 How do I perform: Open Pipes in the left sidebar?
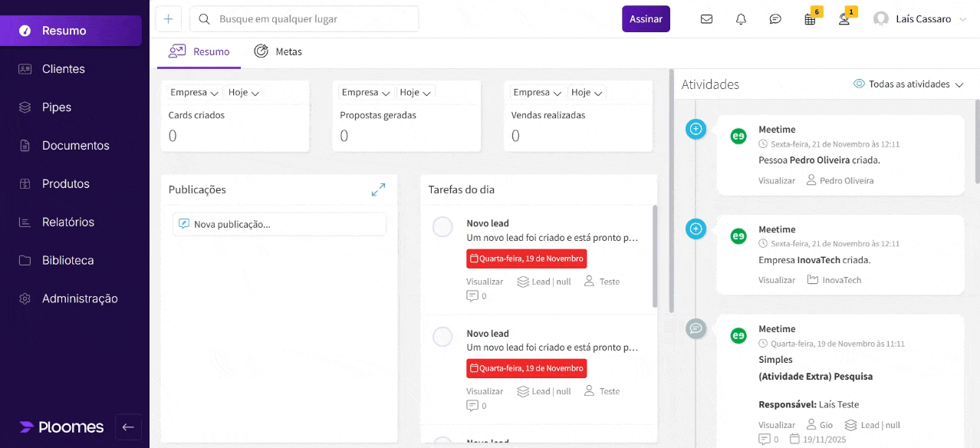click(x=57, y=107)
